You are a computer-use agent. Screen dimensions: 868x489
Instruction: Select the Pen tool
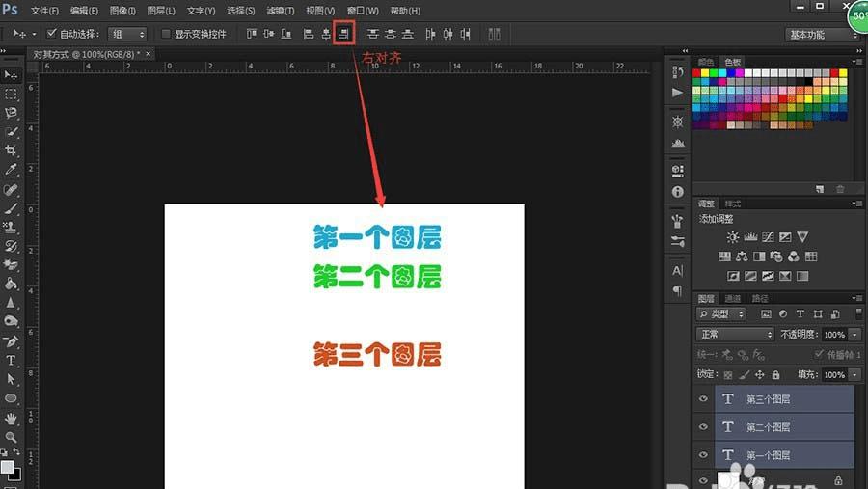[12, 341]
